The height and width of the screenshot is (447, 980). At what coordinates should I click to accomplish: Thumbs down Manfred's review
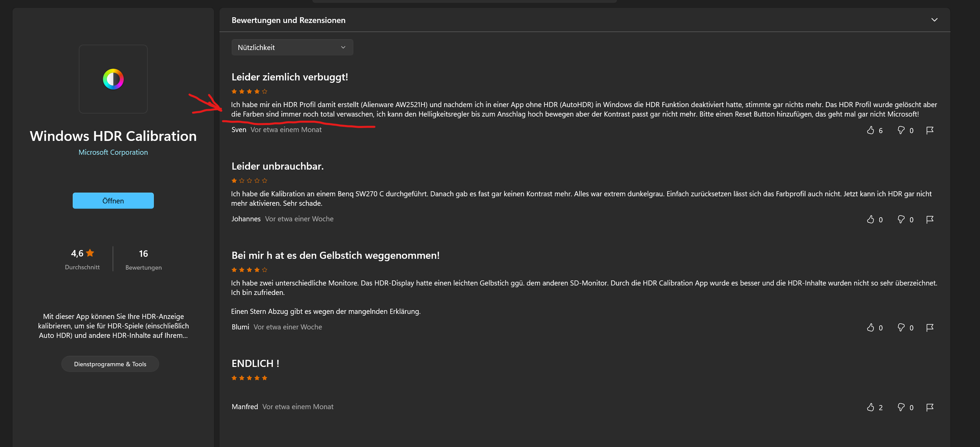click(901, 407)
